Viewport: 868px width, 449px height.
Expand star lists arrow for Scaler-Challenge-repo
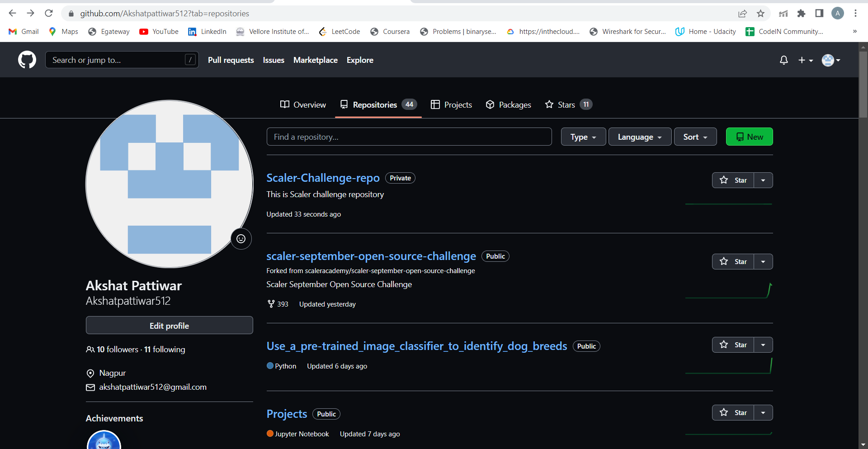[763, 180]
